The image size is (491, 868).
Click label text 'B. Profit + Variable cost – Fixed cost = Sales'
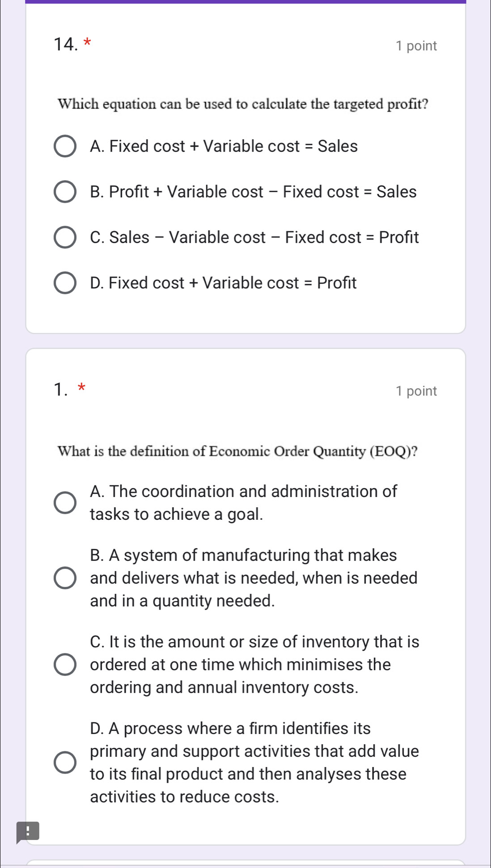point(253,192)
